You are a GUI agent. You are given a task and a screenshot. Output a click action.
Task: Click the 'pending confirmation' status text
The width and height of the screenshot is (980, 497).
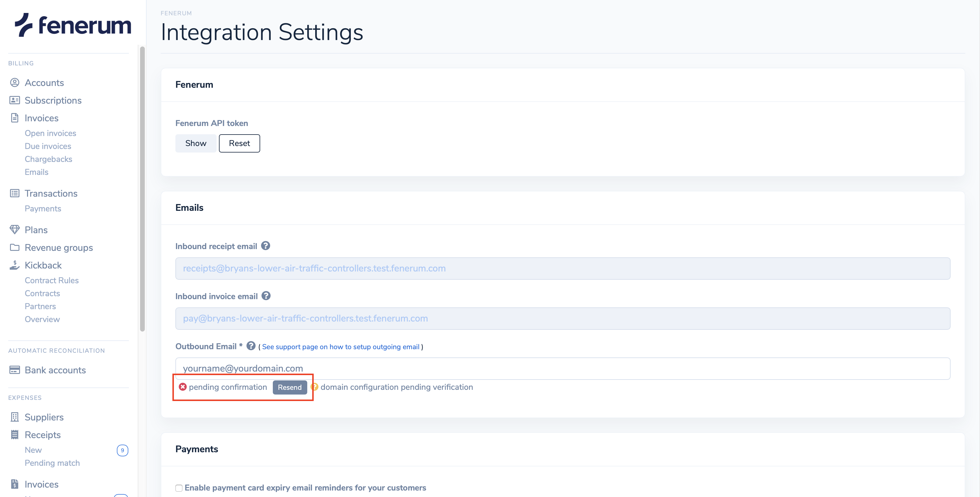(x=228, y=387)
